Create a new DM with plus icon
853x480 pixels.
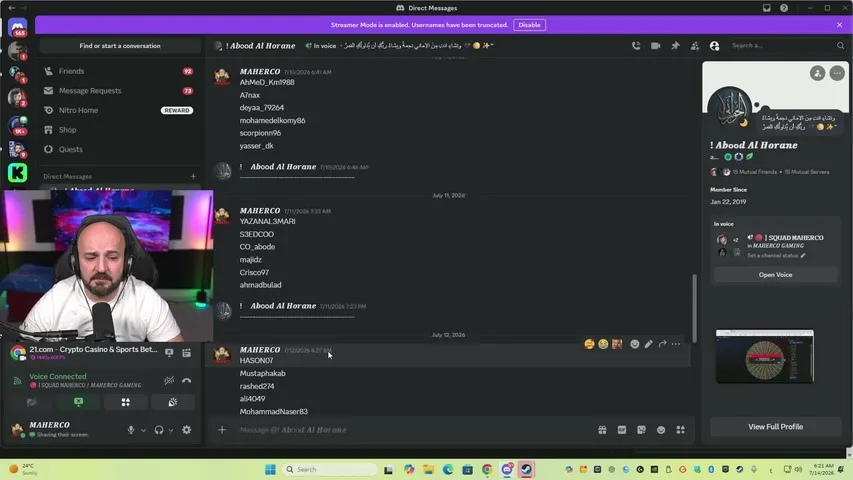[x=193, y=176]
